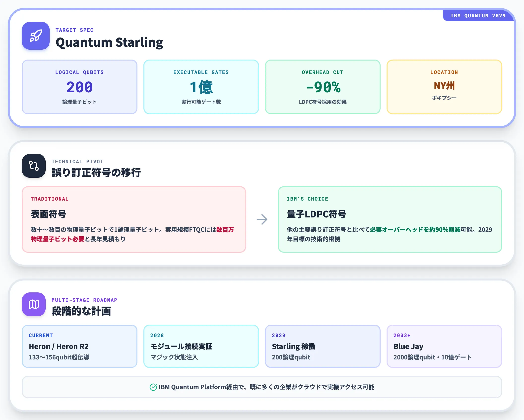Select the 2033+ Blue Jay stage
Viewport: 524px width, 420px height.
coord(444,346)
